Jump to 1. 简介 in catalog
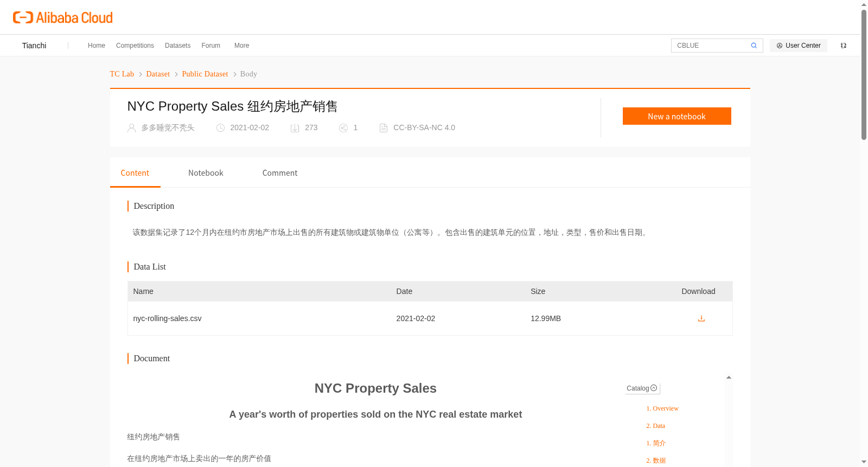The width and height of the screenshot is (868, 467). (656, 443)
